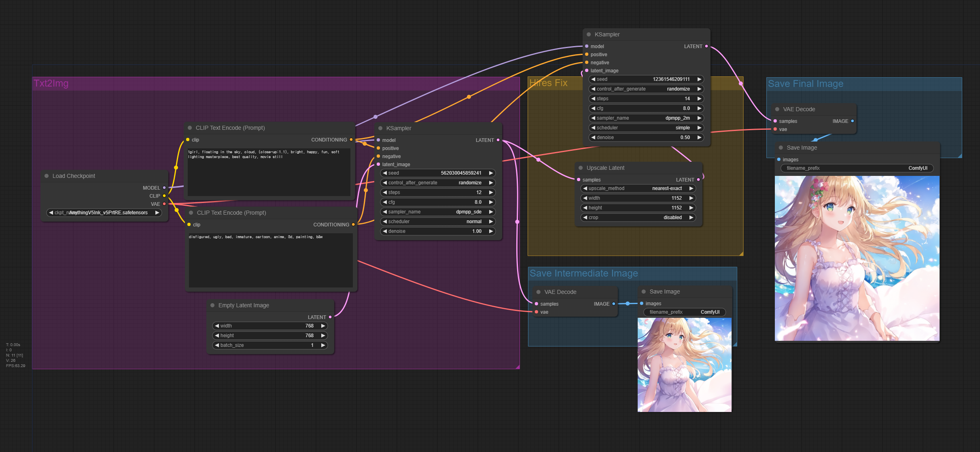Image resolution: width=980 pixels, height=452 pixels.
Task: Click the vae input socket in Save Intermediate Image
Action: 537,312
